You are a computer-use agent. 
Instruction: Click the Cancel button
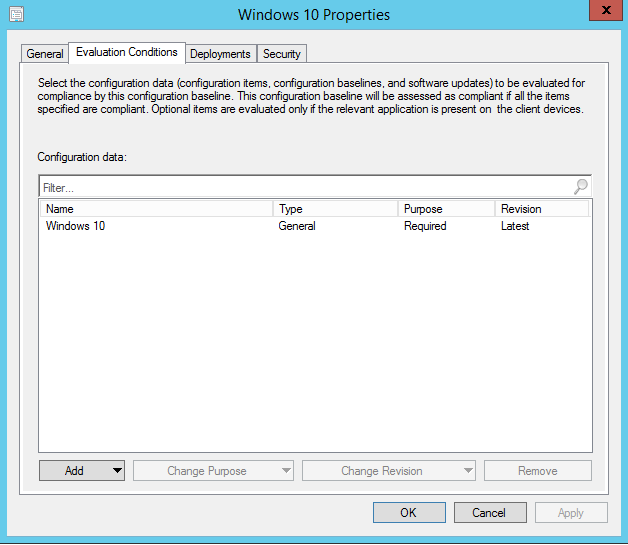tap(490, 513)
